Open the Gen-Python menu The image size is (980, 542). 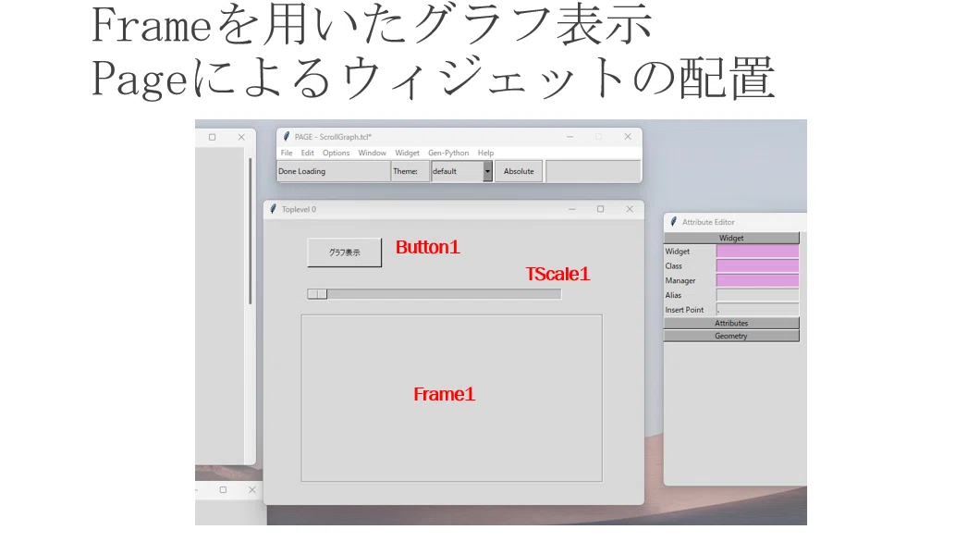pyautogui.click(x=448, y=154)
